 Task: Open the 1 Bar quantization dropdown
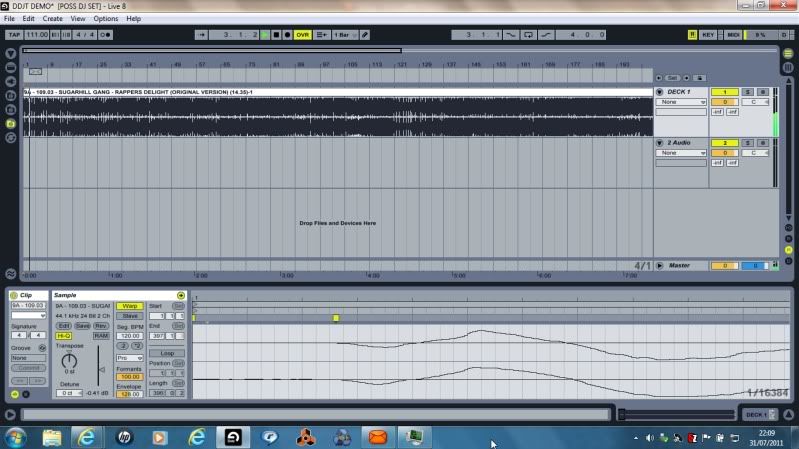click(x=343, y=34)
